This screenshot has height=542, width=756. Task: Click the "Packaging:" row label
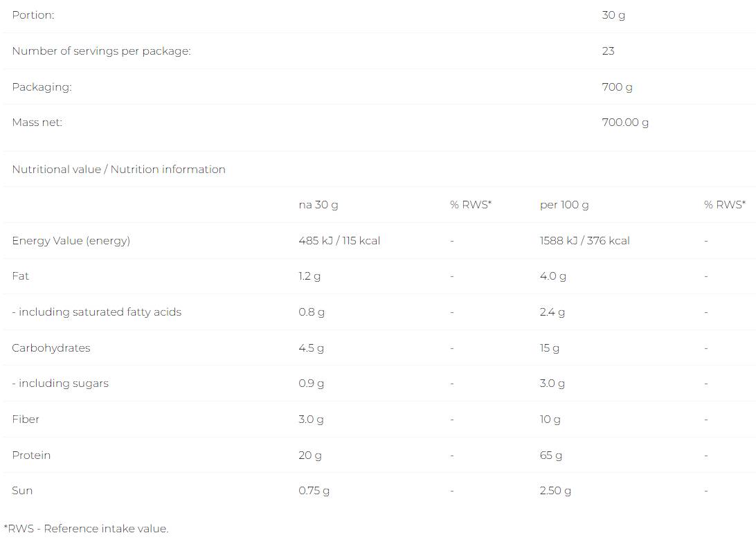coord(42,87)
